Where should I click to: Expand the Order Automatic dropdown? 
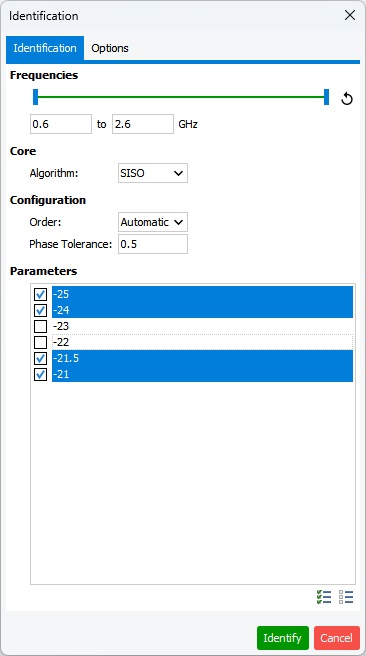153,222
